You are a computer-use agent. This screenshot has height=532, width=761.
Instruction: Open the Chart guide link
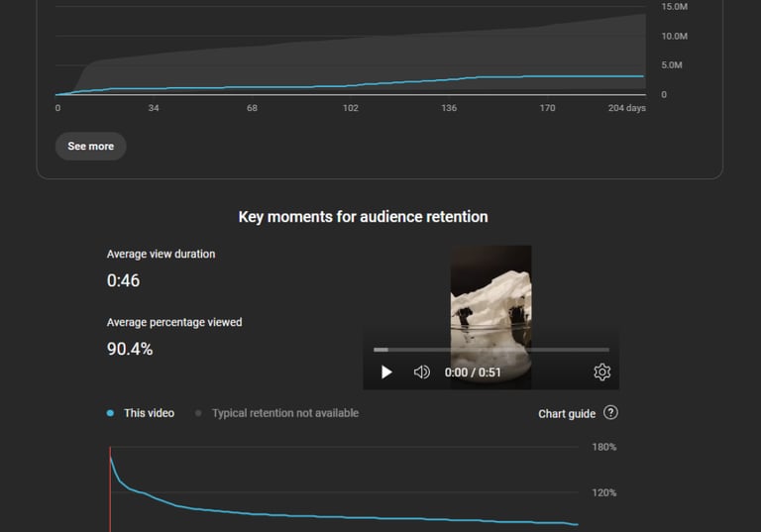pyautogui.click(x=567, y=413)
